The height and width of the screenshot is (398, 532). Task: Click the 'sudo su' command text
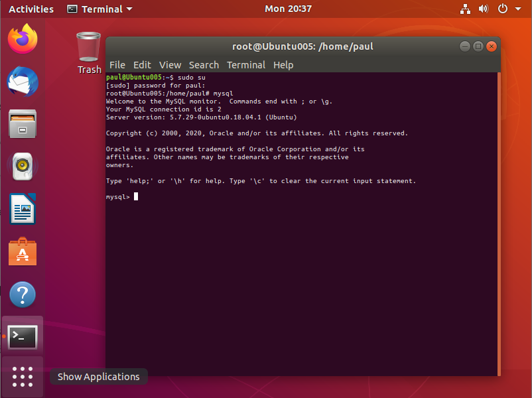click(191, 78)
